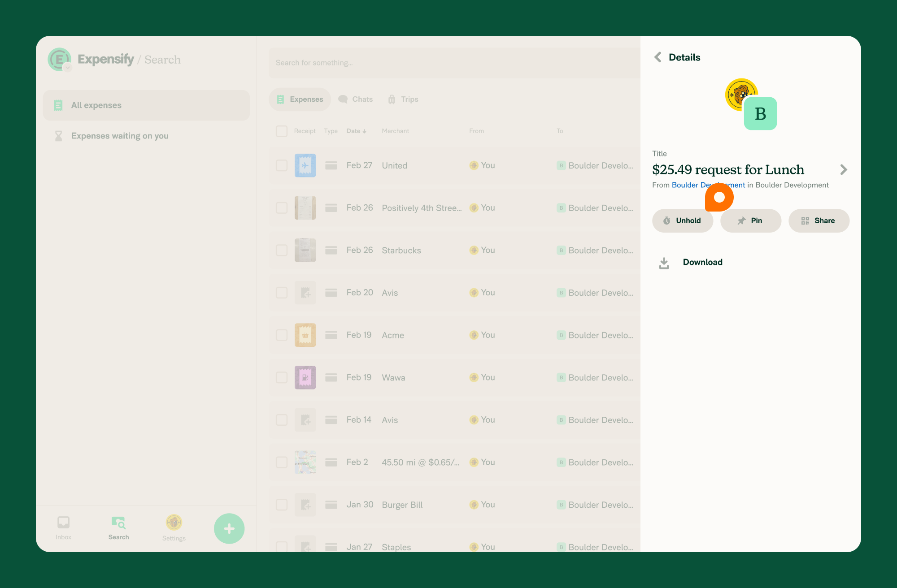The width and height of the screenshot is (897, 588).
Task: Click the card type icon in Starbucks row
Action: (x=331, y=250)
